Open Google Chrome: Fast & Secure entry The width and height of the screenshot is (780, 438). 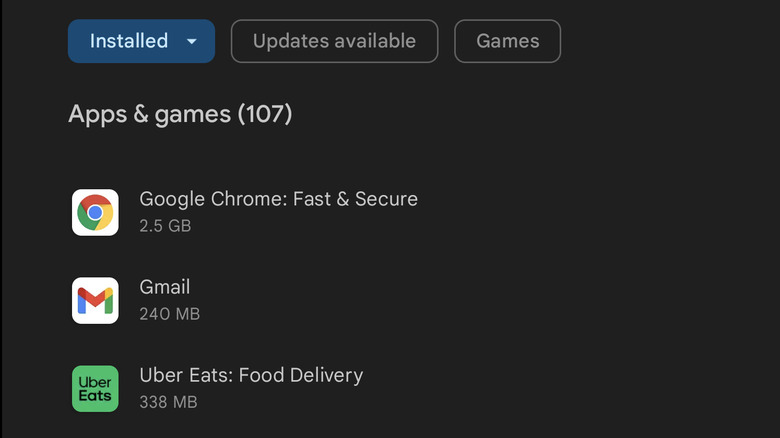tap(278, 199)
